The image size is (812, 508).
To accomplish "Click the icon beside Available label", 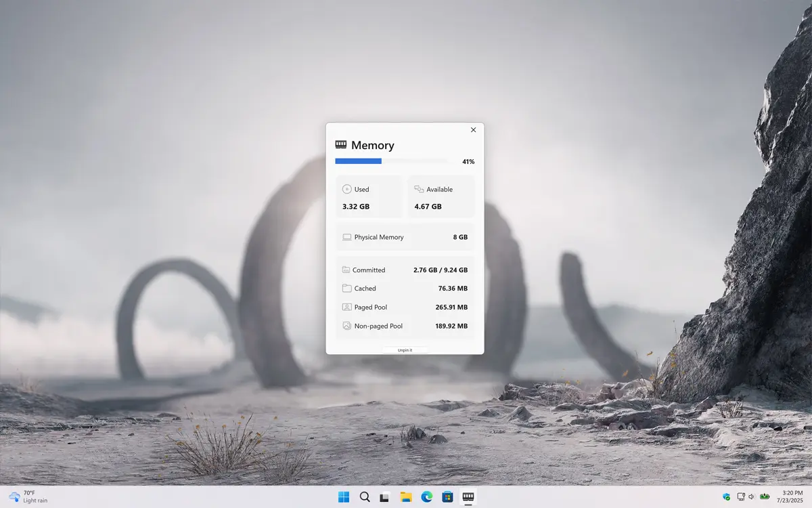I will (x=419, y=189).
